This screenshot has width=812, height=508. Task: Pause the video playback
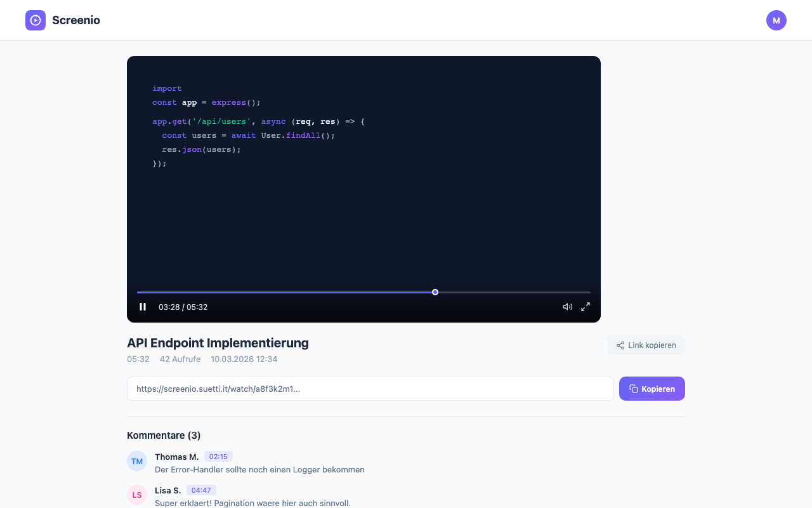[143, 307]
